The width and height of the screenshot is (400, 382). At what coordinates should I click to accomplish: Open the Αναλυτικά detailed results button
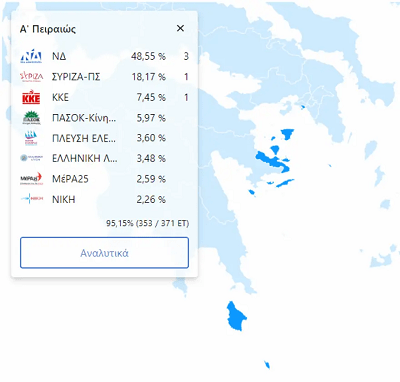tap(104, 253)
